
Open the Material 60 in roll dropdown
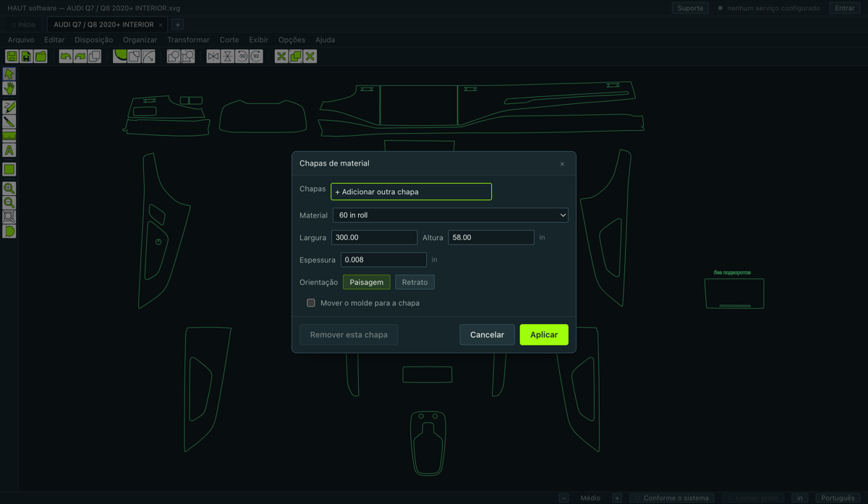point(450,215)
